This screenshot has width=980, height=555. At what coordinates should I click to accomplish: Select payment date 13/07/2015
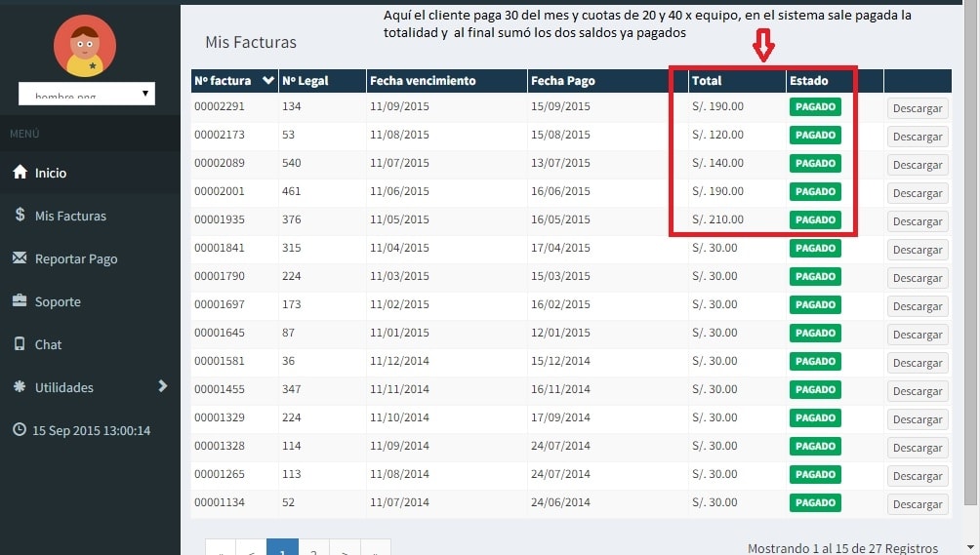point(560,163)
